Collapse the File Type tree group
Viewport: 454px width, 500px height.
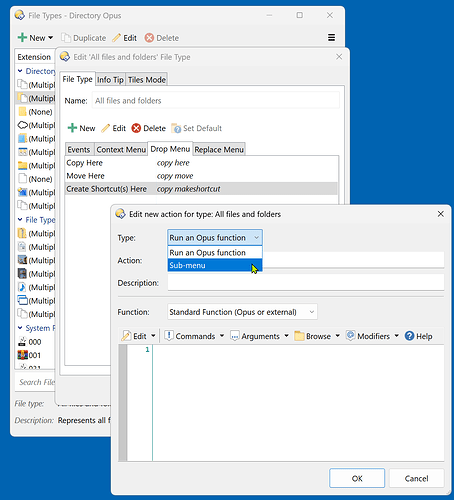pos(20,220)
